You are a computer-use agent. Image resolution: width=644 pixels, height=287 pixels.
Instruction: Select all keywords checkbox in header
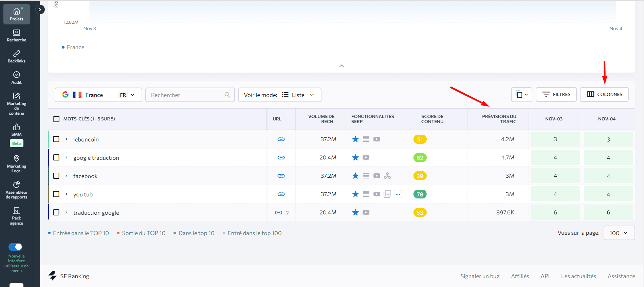(56, 119)
